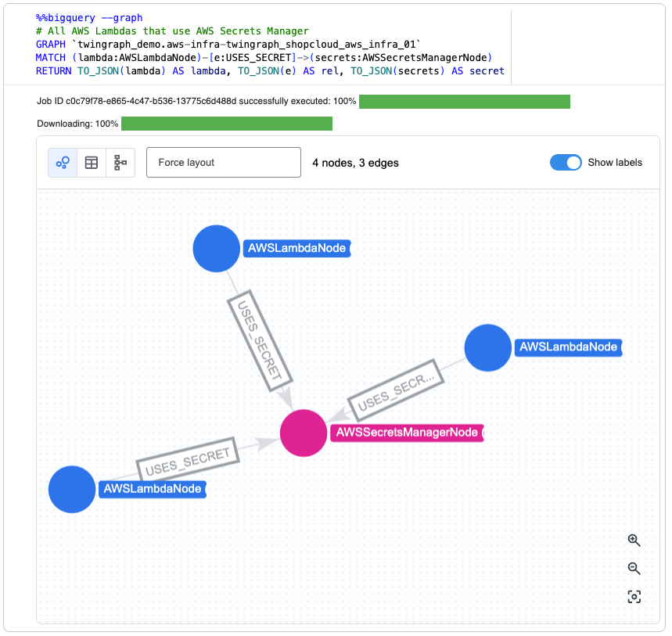Switch to the graph visualization view icon

click(x=63, y=163)
